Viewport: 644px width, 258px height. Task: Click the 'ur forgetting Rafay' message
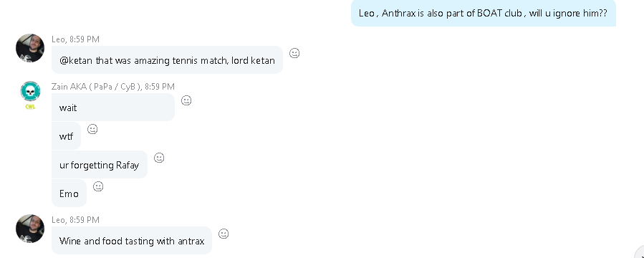tap(100, 165)
